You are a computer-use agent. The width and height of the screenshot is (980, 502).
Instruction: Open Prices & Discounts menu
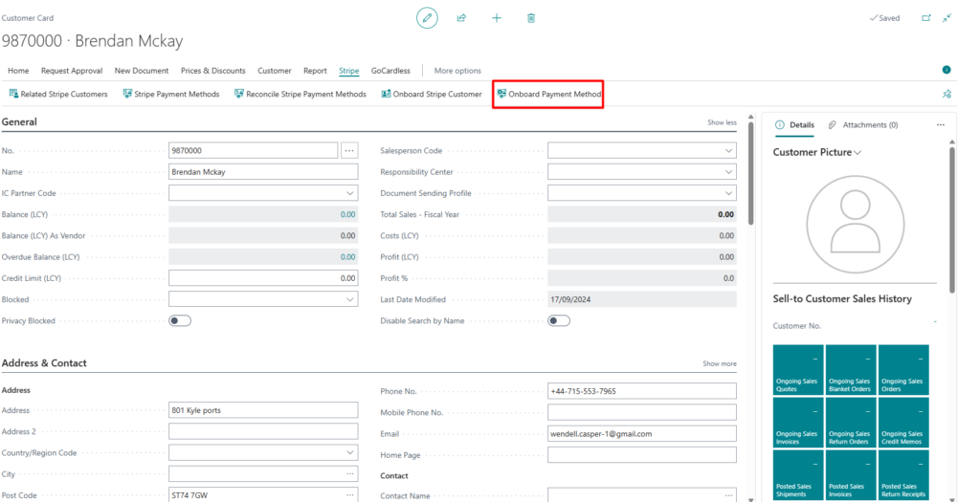tap(213, 71)
